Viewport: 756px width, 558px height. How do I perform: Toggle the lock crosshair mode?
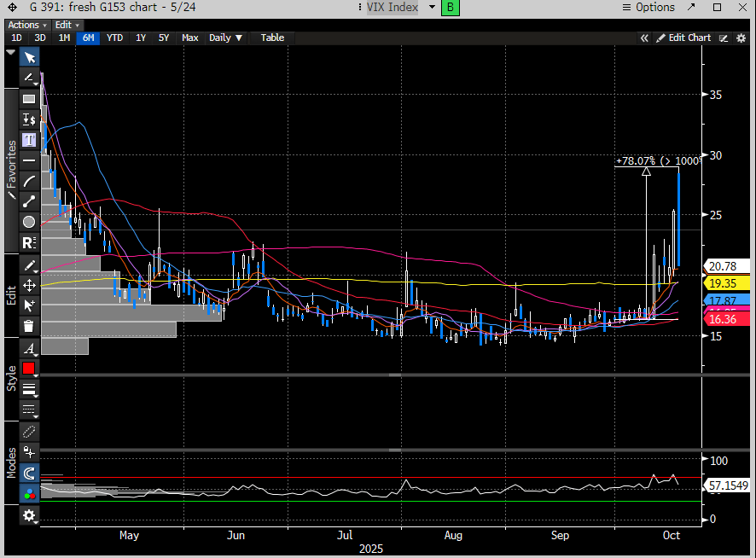(x=29, y=451)
